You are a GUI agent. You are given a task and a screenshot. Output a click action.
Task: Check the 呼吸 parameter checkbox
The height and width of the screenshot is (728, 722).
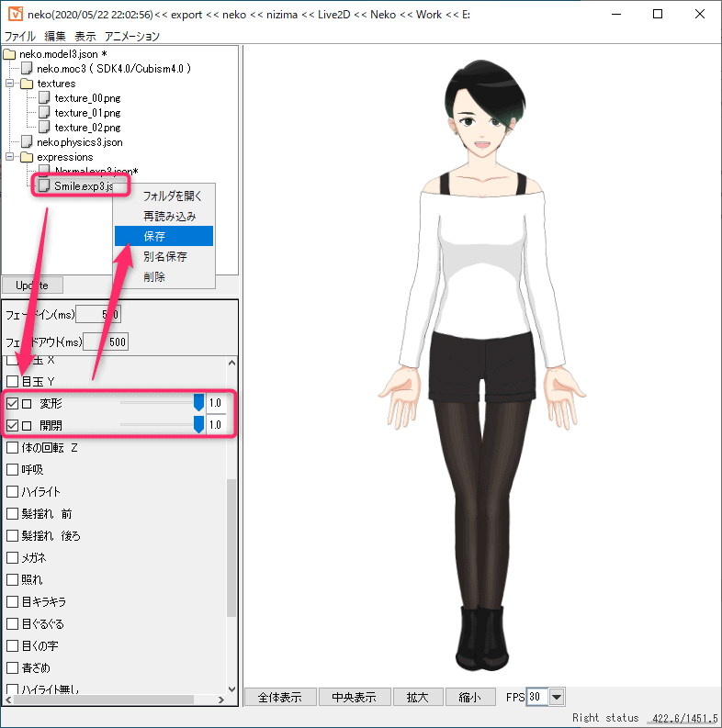(x=12, y=470)
